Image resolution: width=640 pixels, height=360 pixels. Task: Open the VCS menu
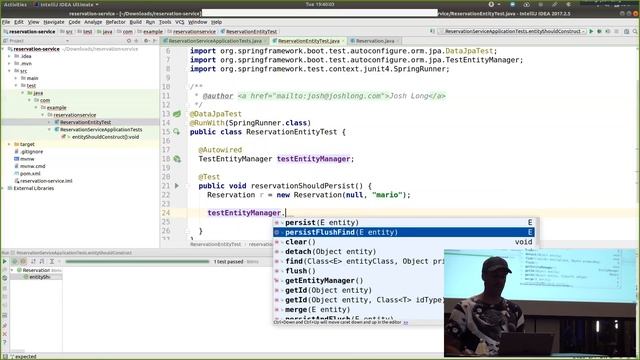click(180, 22)
